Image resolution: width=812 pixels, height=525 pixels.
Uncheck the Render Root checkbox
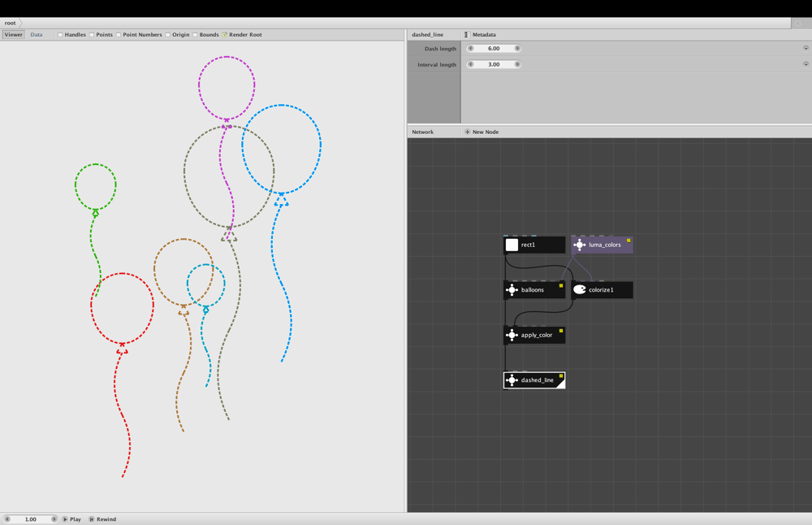[x=225, y=35]
